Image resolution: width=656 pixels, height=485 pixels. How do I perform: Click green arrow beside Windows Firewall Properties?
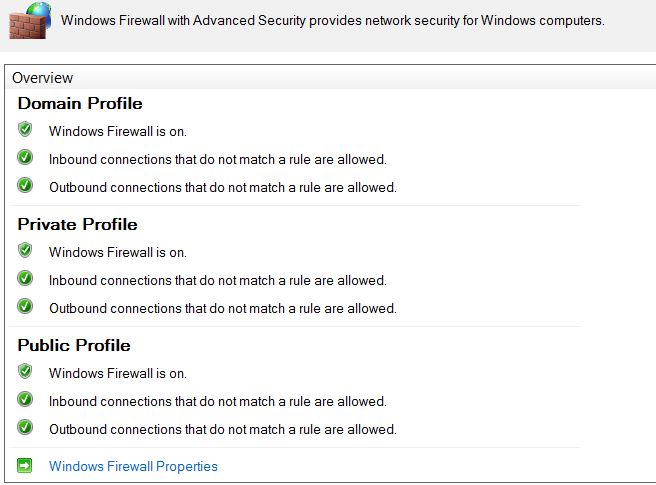tap(25, 465)
